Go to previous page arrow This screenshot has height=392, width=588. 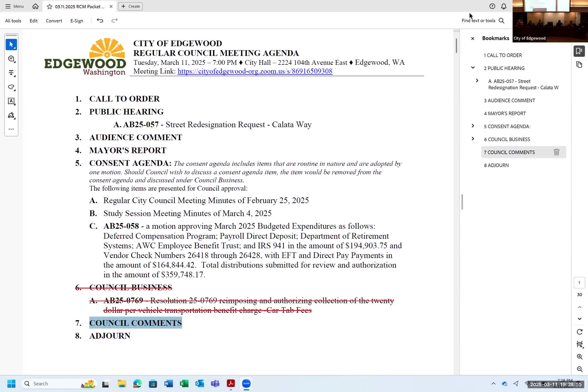click(580, 307)
